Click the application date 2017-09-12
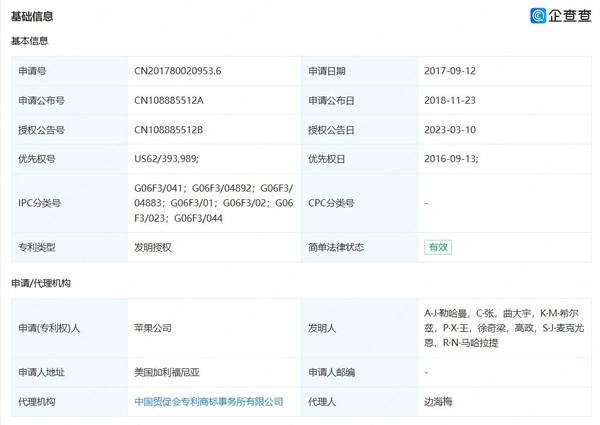Viewport: 600px width, 425px height. pyautogui.click(x=450, y=71)
